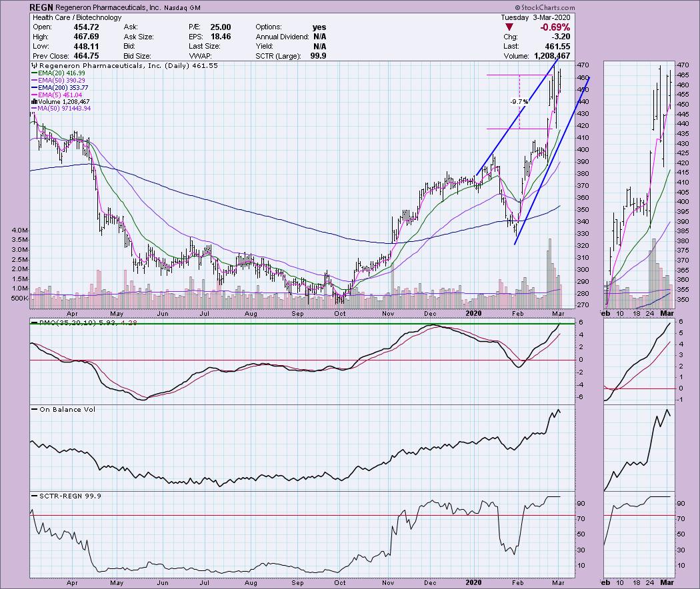Click the High value 467.69
Viewport: 700px width, 589px height.
tap(86, 37)
